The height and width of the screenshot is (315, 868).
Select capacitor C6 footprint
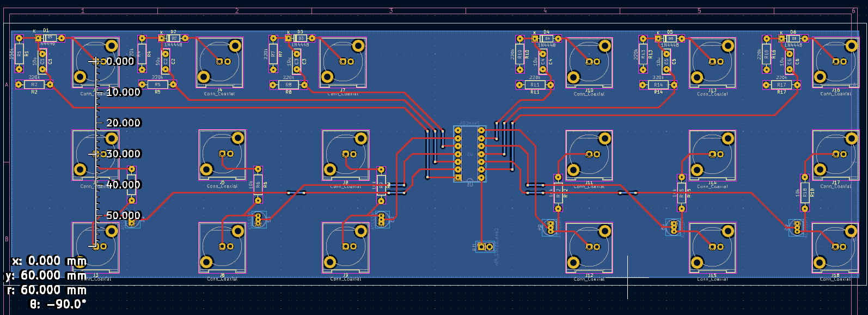[x=790, y=62]
